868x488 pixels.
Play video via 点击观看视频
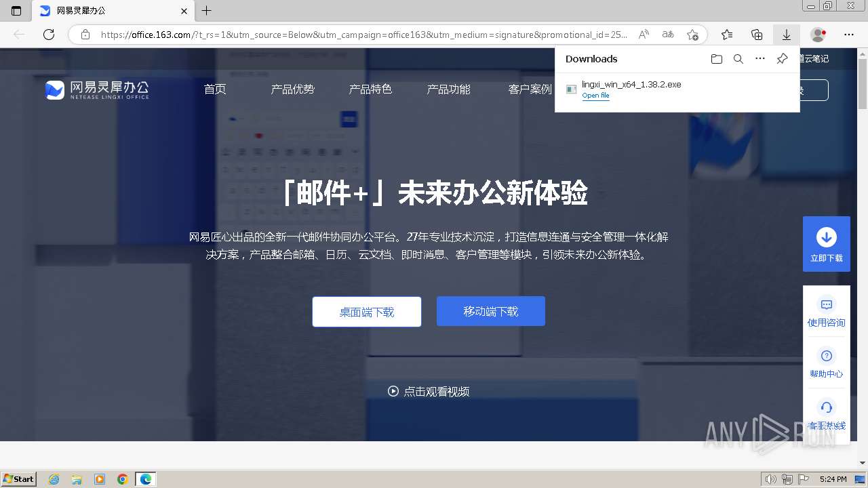pos(429,391)
